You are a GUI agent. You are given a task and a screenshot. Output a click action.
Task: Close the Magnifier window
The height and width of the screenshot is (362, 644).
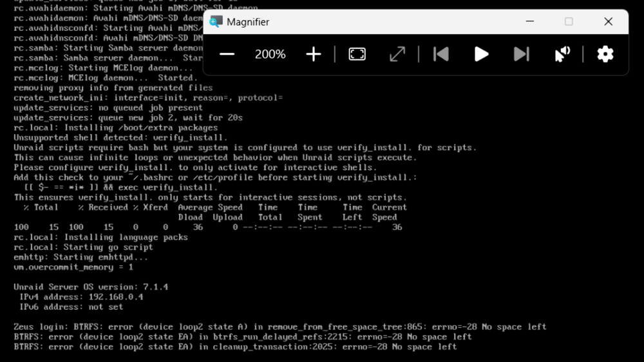[x=609, y=21]
